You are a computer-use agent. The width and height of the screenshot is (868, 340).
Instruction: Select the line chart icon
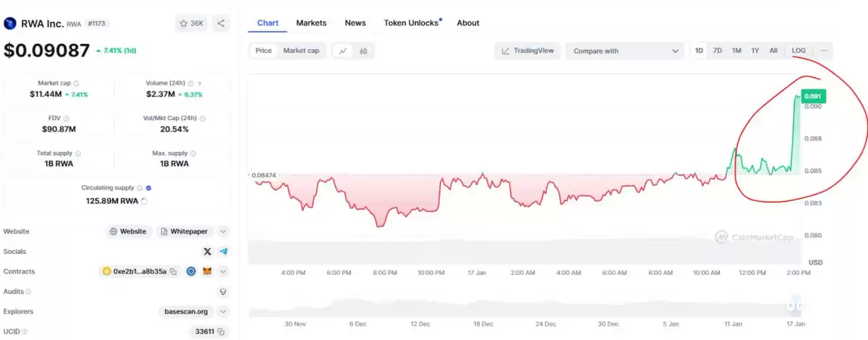343,51
